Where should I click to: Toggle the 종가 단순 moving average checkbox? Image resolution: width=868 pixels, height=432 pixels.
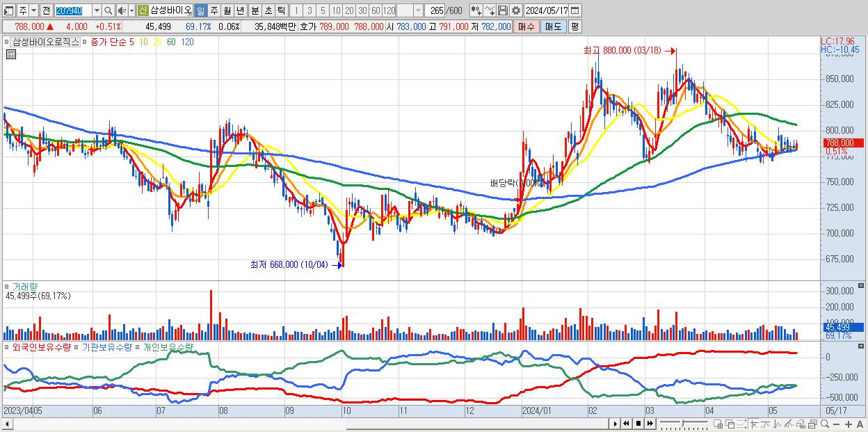coord(86,42)
